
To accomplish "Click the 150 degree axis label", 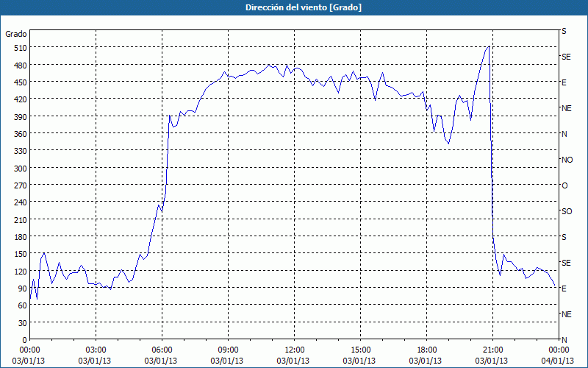I will point(21,254).
